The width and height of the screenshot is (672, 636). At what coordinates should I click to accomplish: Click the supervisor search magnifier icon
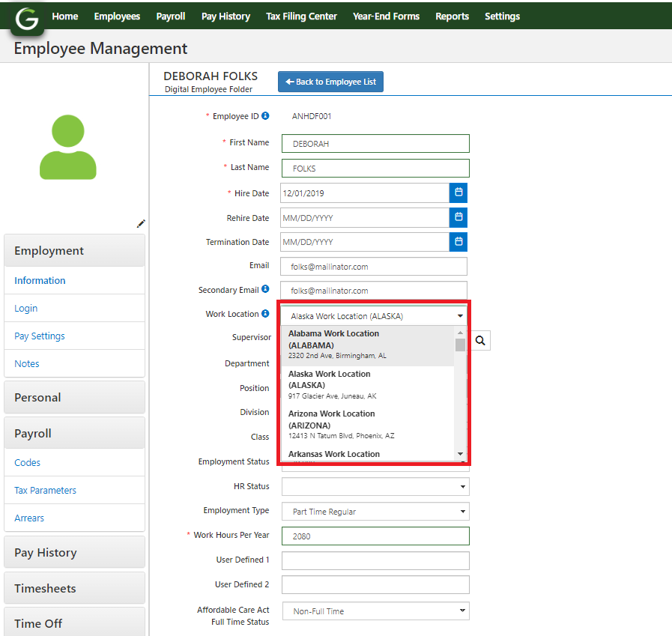click(480, 341)
